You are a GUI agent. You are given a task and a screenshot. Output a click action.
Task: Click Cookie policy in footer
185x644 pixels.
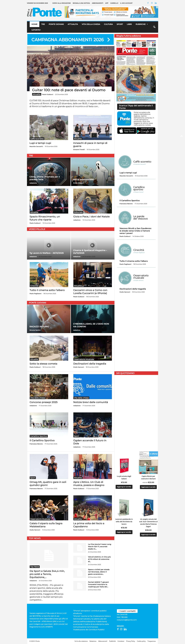141,641
